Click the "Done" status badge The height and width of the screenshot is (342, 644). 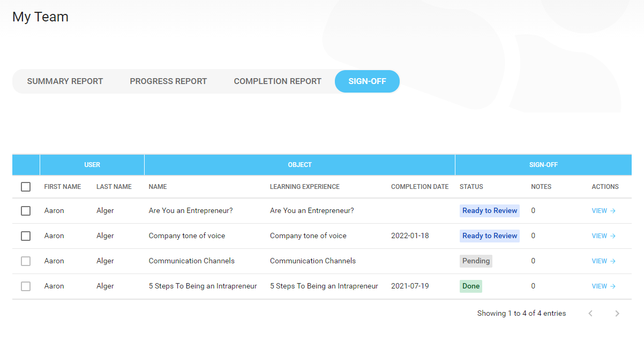tap(470, 286)
